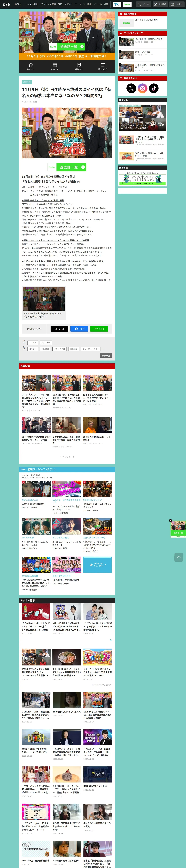The image size is (186, 868).
Task: Select the 後藤輝基 person tag
Action: point(74,349)
